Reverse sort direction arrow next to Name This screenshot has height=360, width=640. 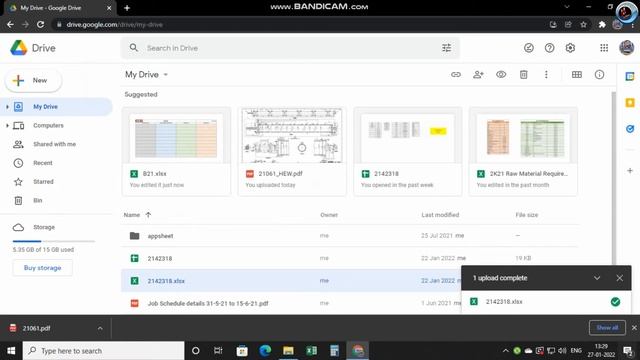pos(148,215)
